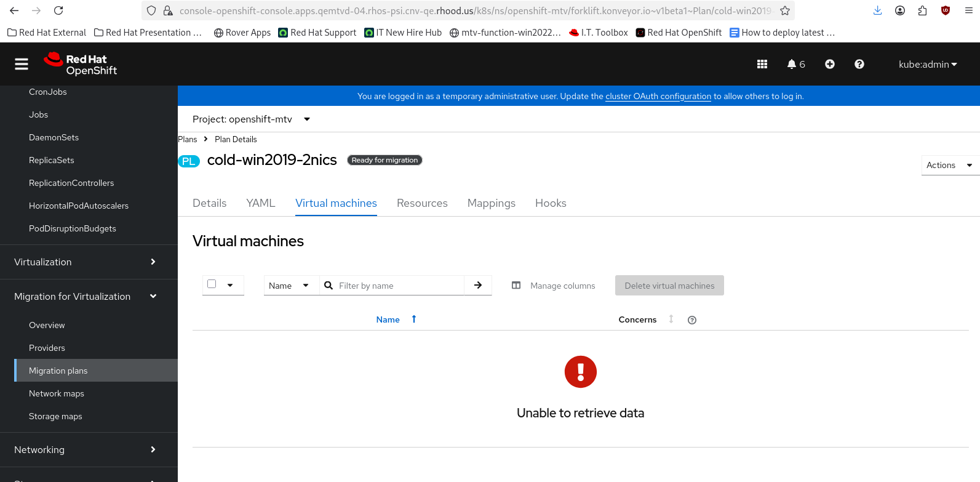980x482 pixels.
Task: Switch to the YAML tab
Action: [x=261, y=203]
